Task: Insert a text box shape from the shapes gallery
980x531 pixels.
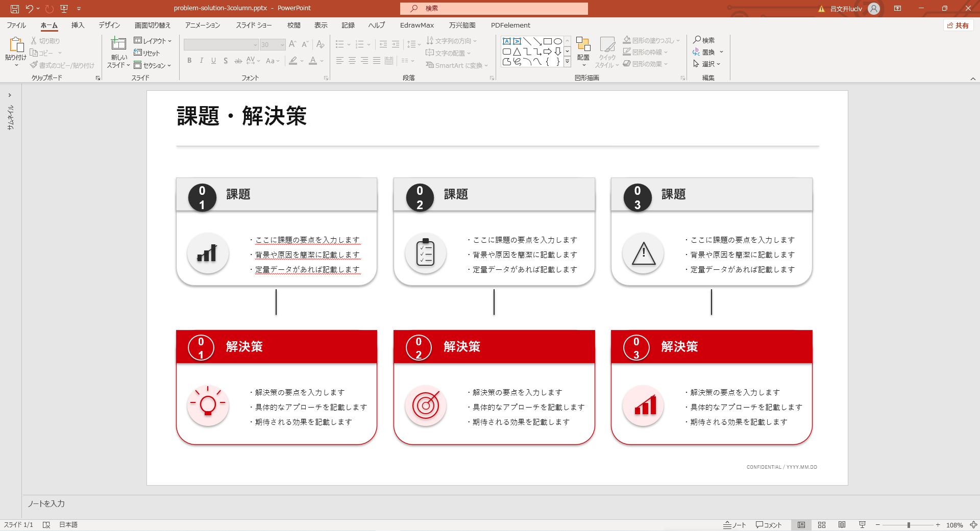Action: point(507,41)
